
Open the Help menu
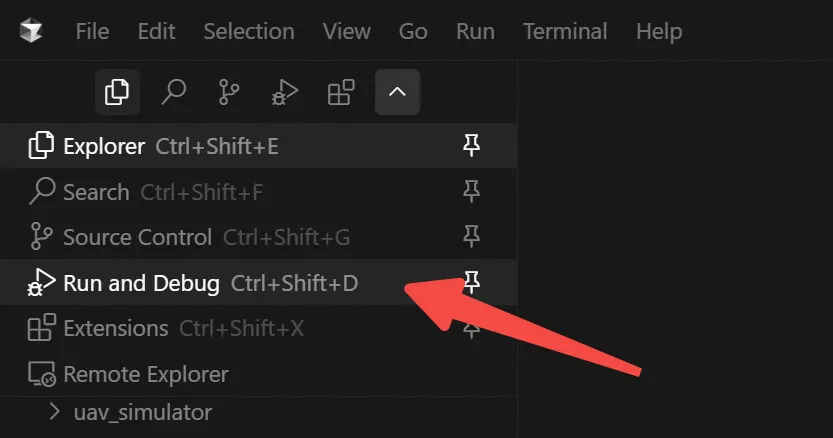[x=659, y=31]
